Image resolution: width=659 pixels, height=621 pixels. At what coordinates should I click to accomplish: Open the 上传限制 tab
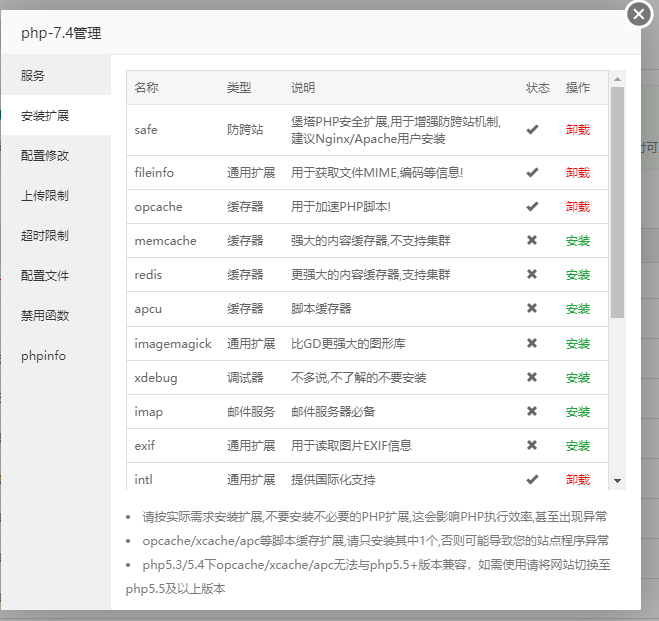[x=56, y=195]
